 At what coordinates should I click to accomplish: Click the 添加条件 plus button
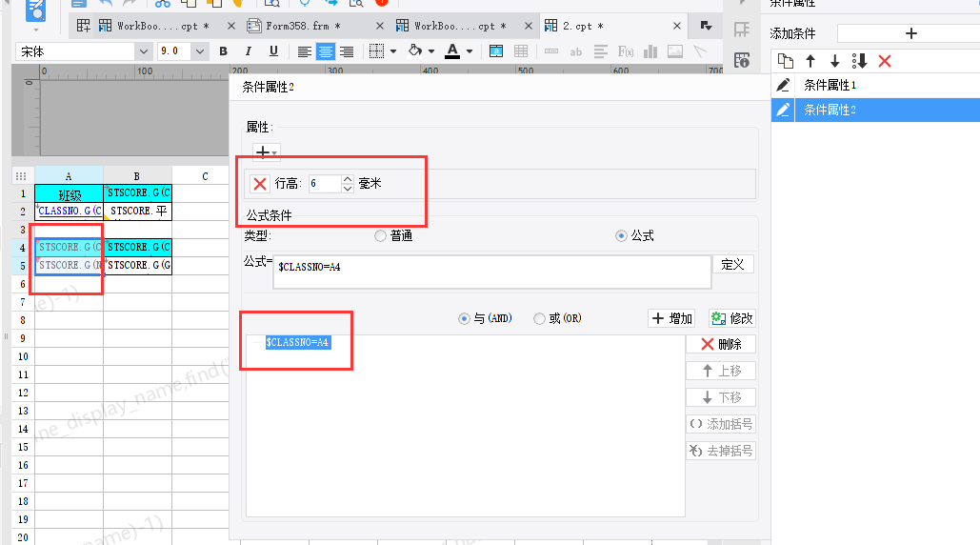coord(910,33)
